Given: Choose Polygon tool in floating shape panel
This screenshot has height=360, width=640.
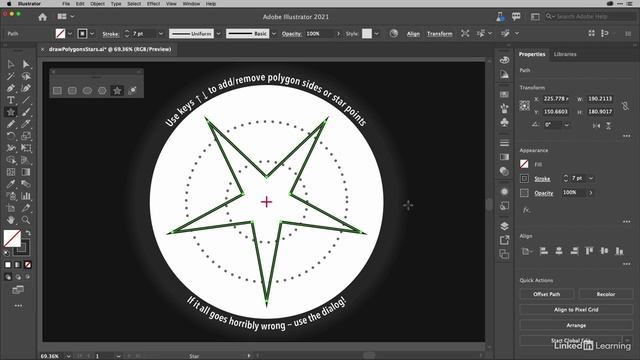Looking at the screenshot, I should (102, 91).
